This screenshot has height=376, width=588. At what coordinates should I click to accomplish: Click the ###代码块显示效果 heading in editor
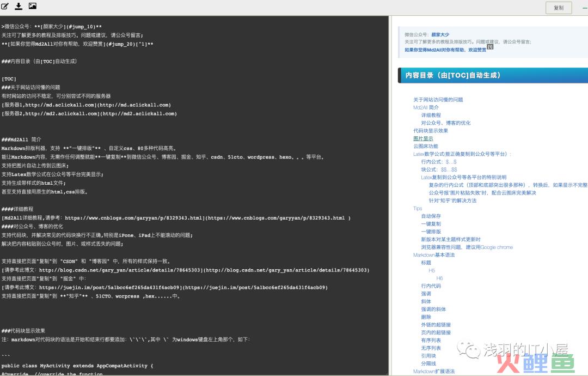[23, 331]
